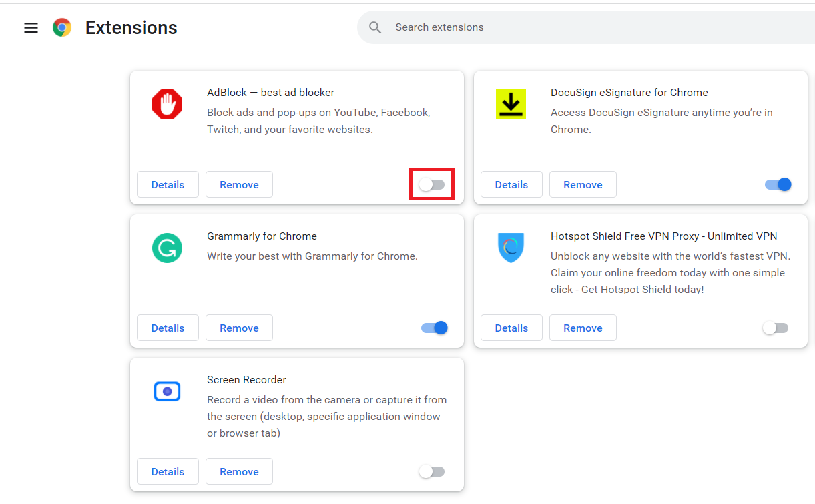815x504 pixels.
Task: Click the Hotspot Shield icon
Action: coord(511,248)
